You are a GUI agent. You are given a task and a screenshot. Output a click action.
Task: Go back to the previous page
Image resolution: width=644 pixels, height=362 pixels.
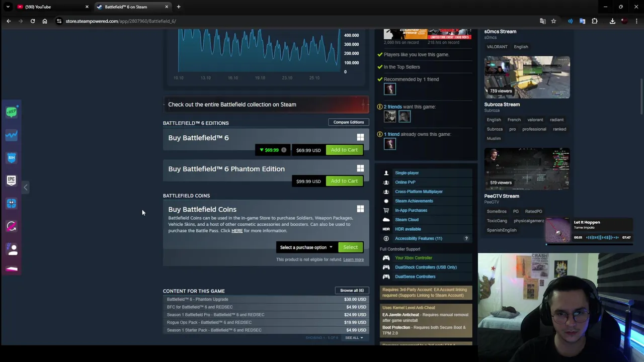click(9, 21)
